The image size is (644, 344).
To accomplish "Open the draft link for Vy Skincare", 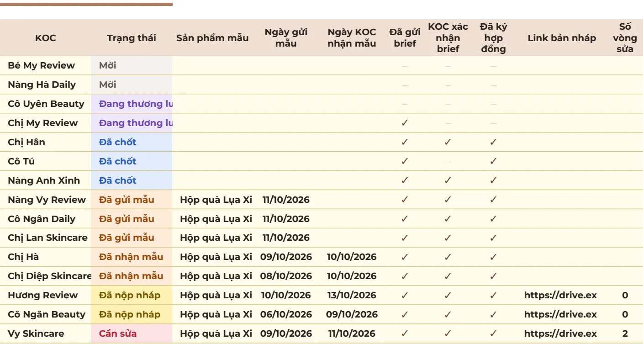I will [x=560, y=333].
